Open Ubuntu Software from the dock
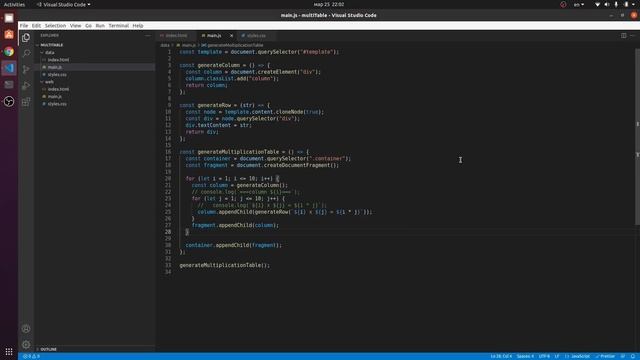 [x=9, y=35]
